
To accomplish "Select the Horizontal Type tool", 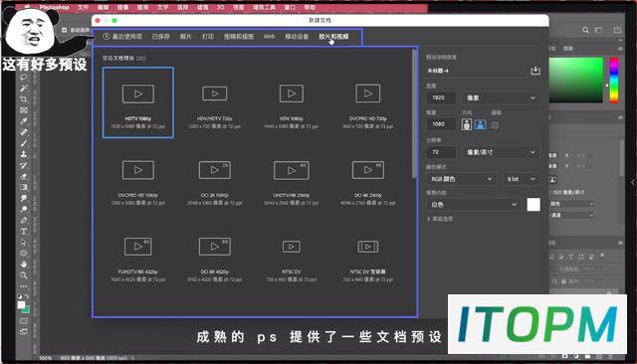I will (x=24, y=231).
